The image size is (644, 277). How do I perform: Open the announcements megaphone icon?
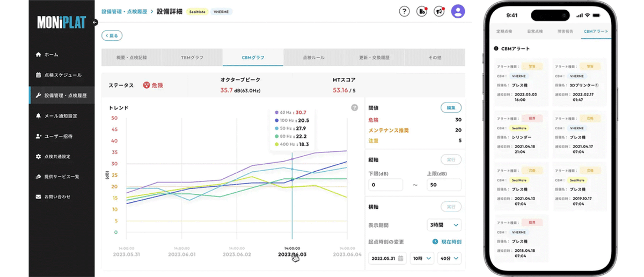[439, 11]
